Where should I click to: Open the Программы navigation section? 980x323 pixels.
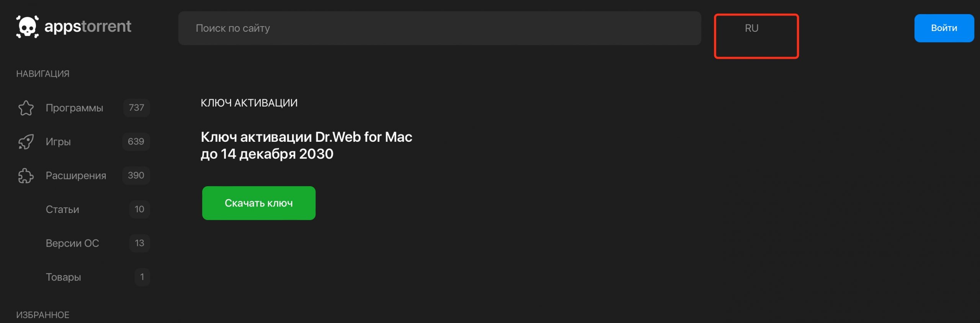click(74, 108)
